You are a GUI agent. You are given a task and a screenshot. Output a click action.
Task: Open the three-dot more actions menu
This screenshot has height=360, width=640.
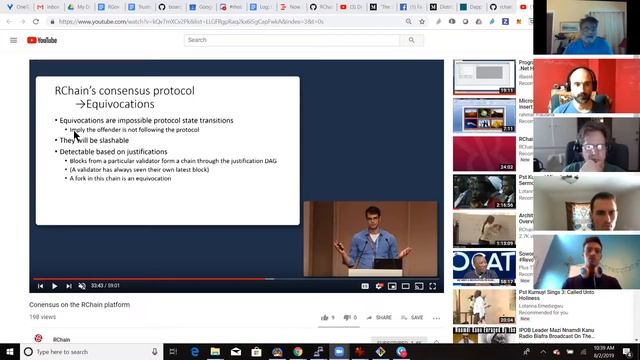[436, 318]
